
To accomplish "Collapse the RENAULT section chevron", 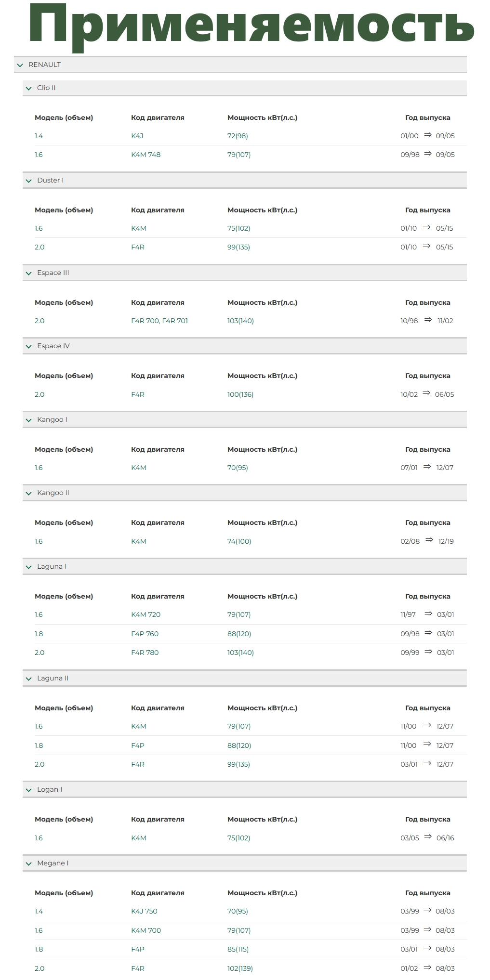I will pyautogui.click(x=20, y=65).
